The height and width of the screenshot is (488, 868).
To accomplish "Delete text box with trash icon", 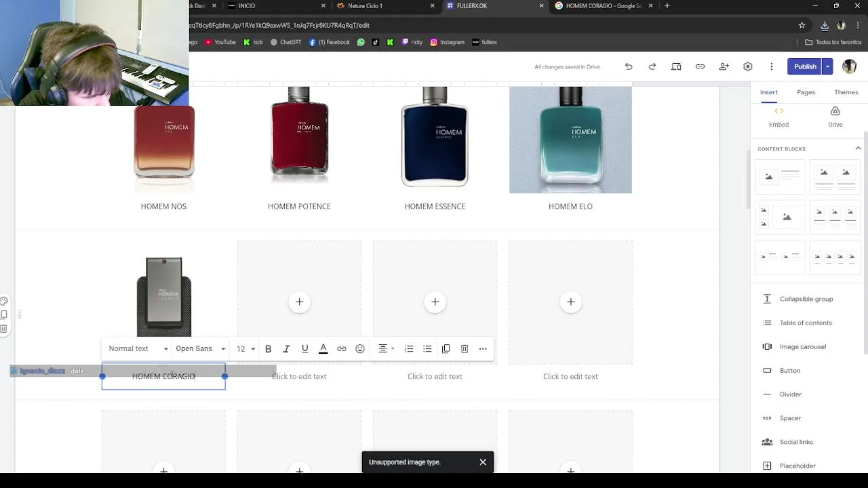I will (465, 348).
